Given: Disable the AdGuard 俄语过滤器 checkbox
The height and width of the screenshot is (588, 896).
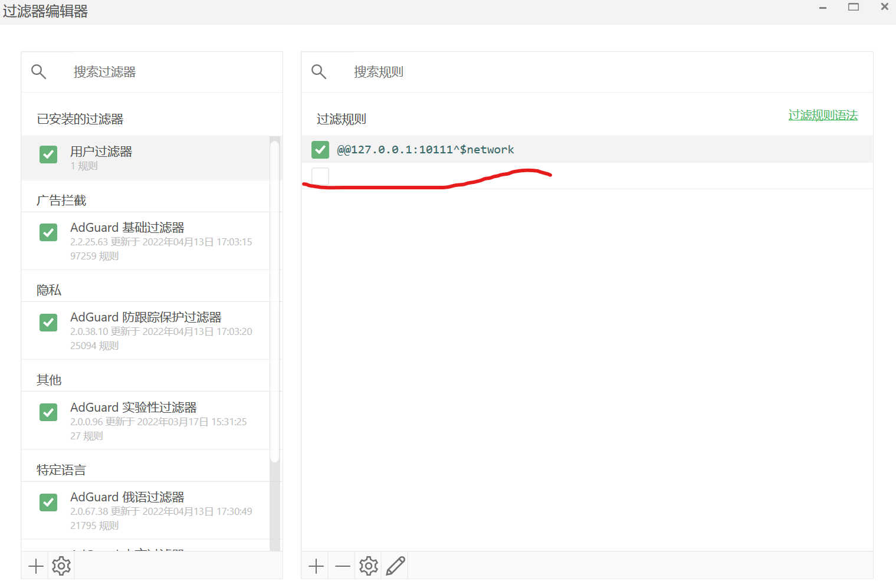Looking at the screenshot, I should [x=48, y=502].
